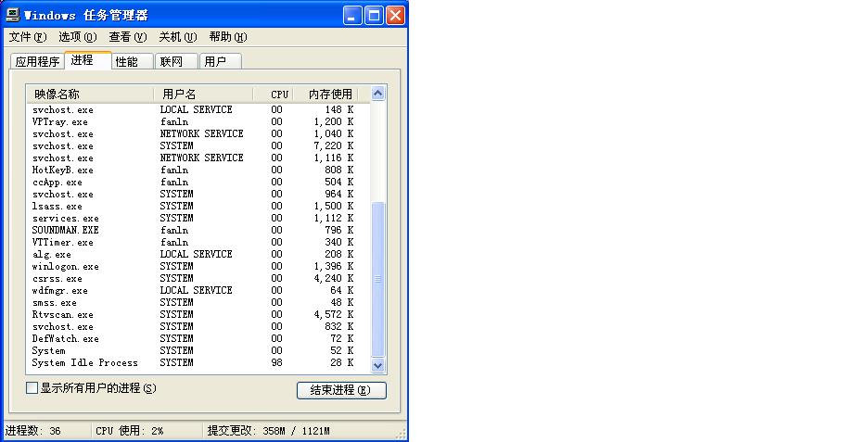The height and width of the screenshot is (442, 868).
Task: Select the 进程 tab
Action: (88, 59)
